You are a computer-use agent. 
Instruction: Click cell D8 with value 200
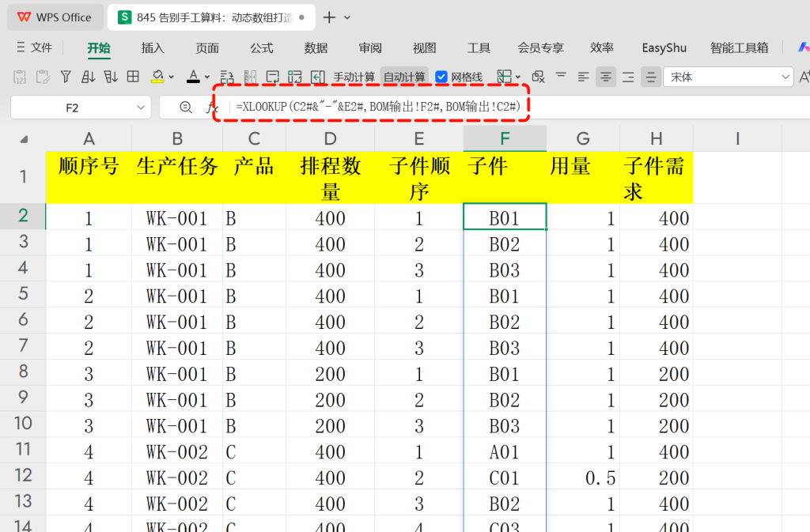[x=331, y=374]
